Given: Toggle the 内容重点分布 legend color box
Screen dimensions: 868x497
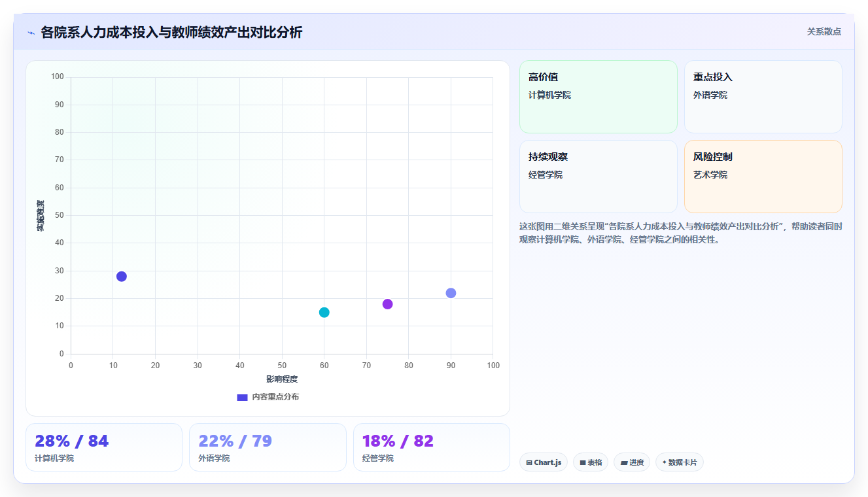Looking at the screenshot, I should point(242,397).
